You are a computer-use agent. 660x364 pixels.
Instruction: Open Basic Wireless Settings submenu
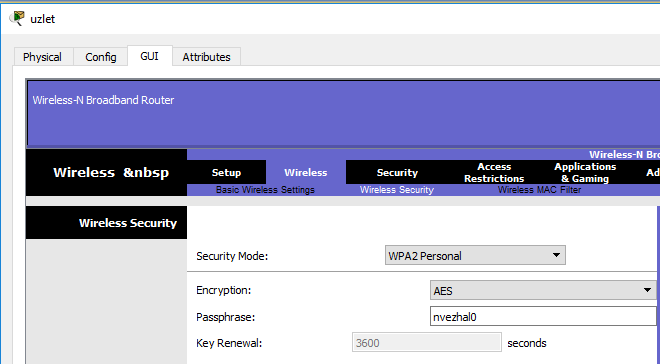pos(265,190)
